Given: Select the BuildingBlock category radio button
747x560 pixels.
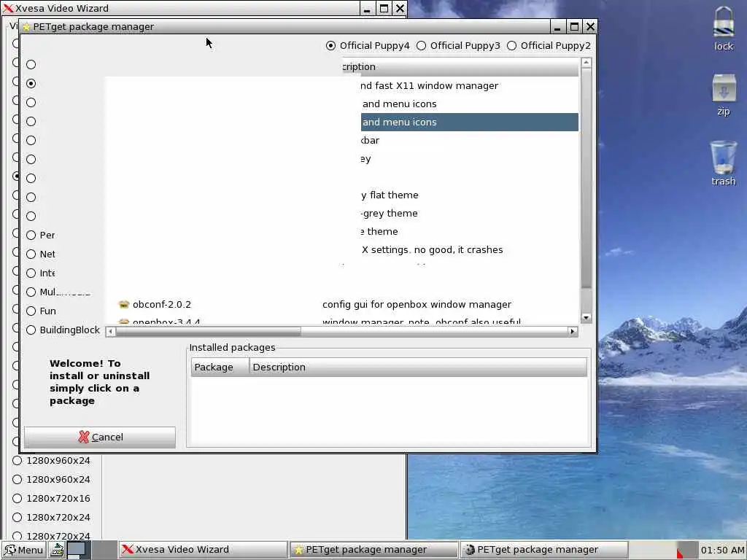Looking at the screenshot, I should [x=31, y=330].
